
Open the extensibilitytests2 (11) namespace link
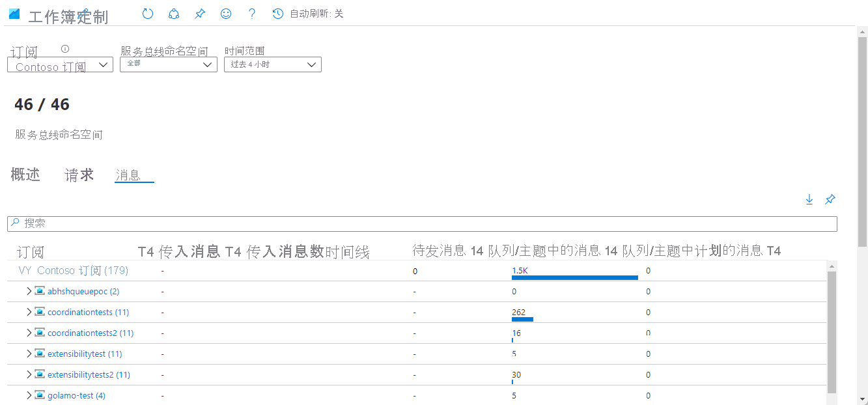coord(89,374)
